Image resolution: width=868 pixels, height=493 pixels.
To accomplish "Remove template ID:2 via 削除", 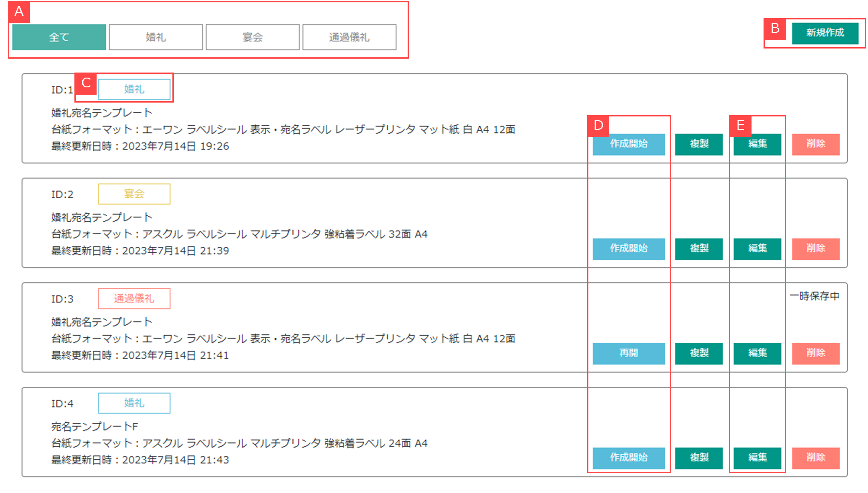I will point(816,249).
